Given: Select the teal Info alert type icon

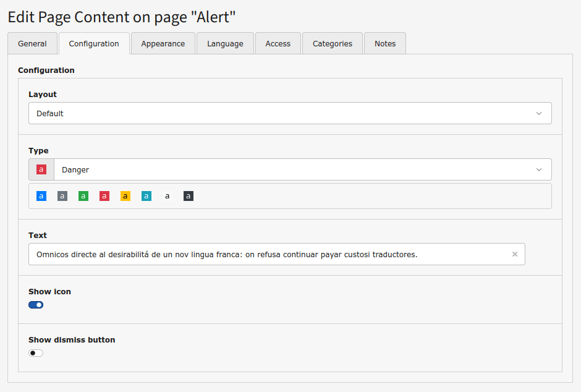Looking at the screenshot, I should tap(146, 196).
